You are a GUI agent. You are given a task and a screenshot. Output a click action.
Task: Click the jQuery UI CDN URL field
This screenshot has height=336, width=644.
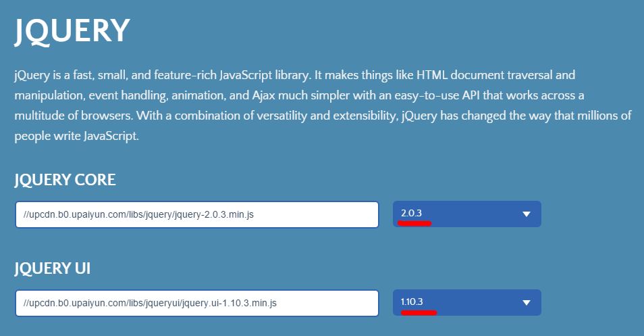[196, 303]
